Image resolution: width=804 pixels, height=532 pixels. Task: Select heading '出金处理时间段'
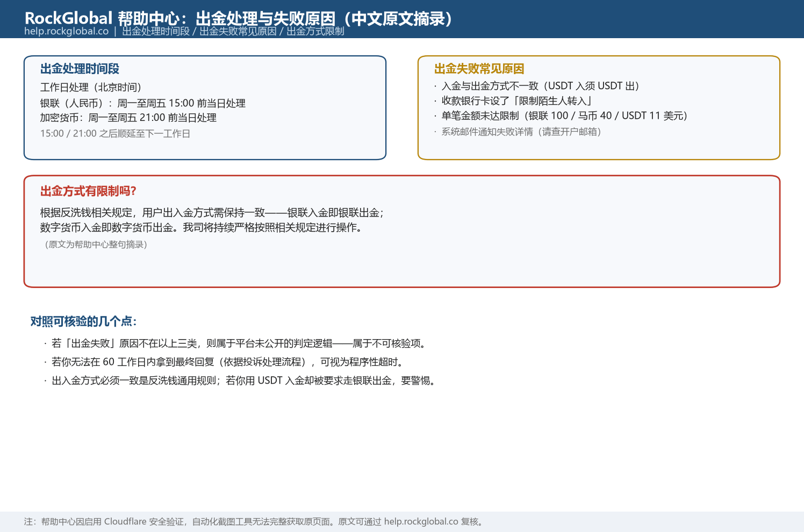(80, 69)
